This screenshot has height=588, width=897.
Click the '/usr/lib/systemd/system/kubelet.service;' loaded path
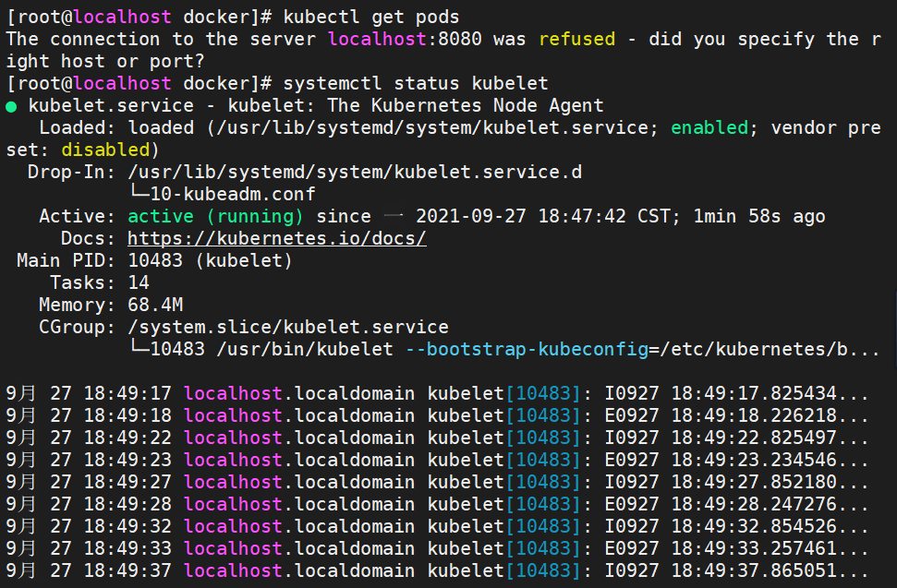point(438,127)
